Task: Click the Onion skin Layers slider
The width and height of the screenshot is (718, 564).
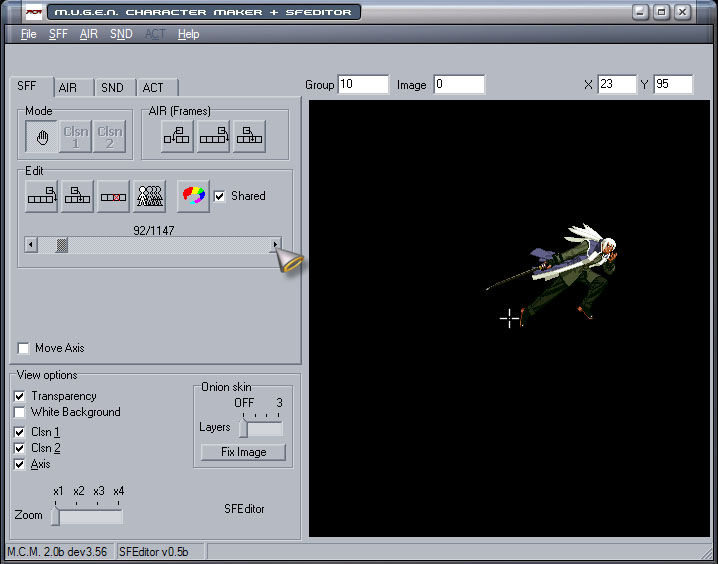Action: pyautogui.click(x=261, y=428)
